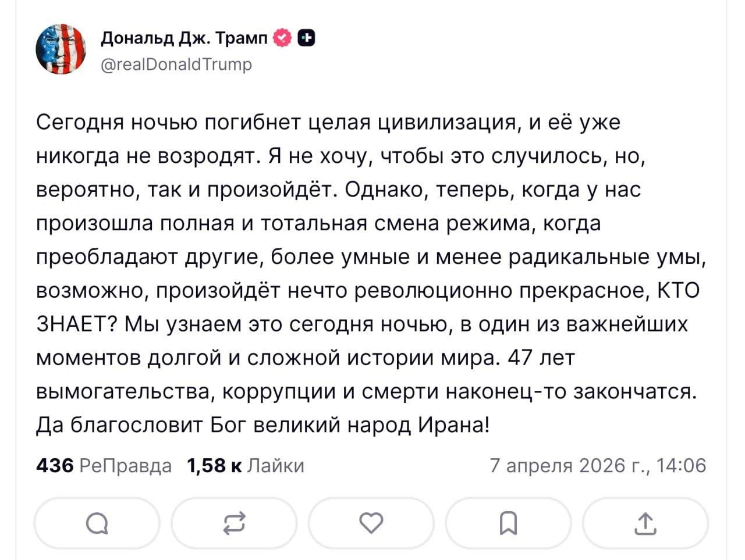The image size is (745, 560).
Task: Open profile via name Дональд Дж. Трамп
Action: (x=184, y=38)
